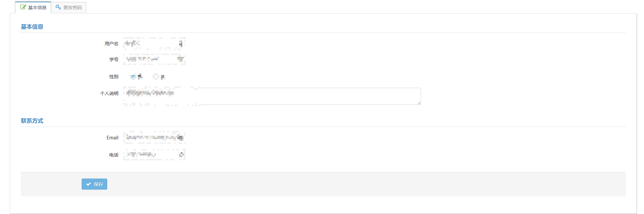Click the checkmark icon on the 保存 button
This screenshot has width=644, height=214.
[x=89, y=184]
